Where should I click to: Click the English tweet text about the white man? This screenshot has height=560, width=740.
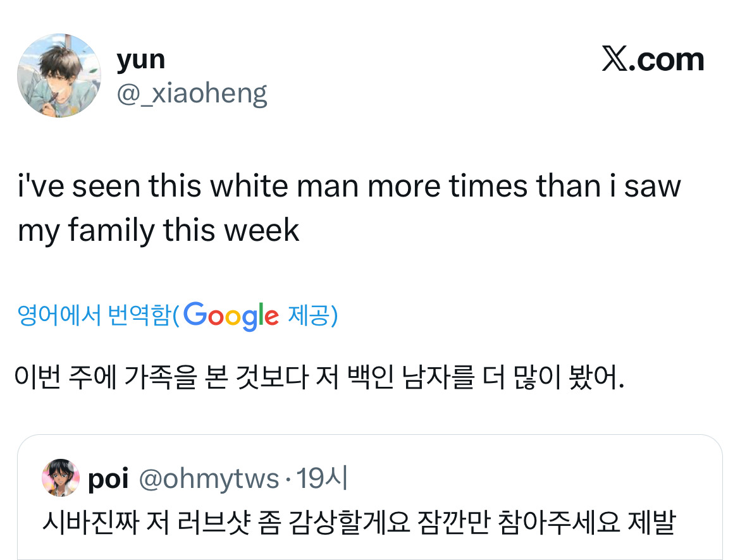point(349,186)
